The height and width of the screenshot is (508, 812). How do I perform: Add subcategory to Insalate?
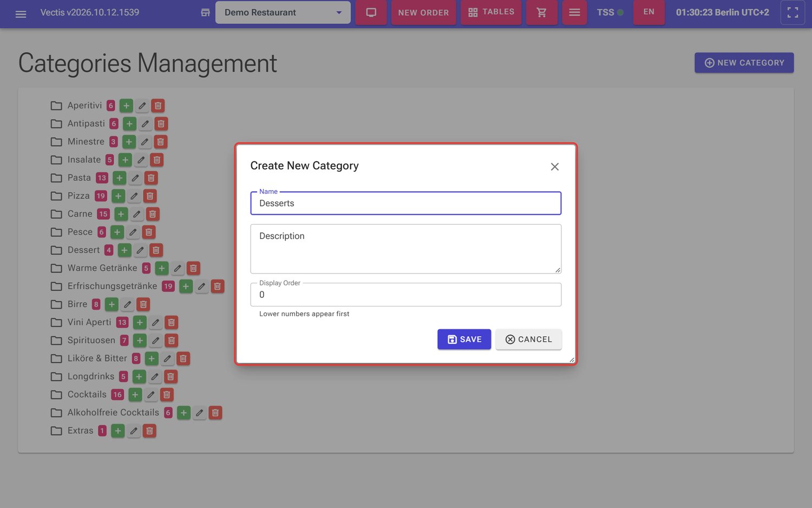125,160
